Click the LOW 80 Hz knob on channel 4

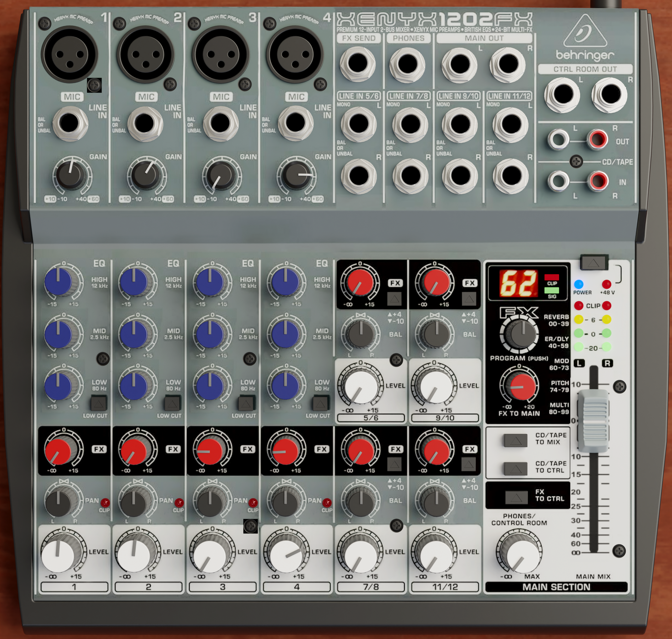point(285,386)
